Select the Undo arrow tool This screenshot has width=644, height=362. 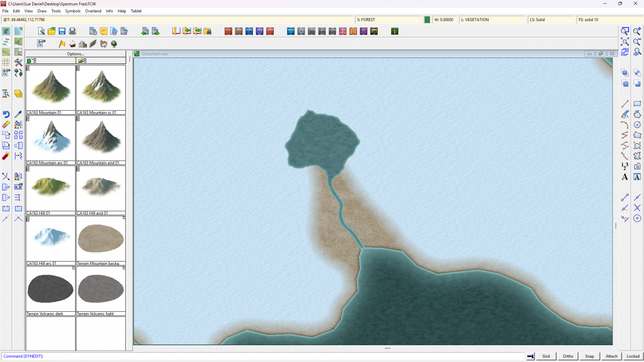[x=6, y=114]
